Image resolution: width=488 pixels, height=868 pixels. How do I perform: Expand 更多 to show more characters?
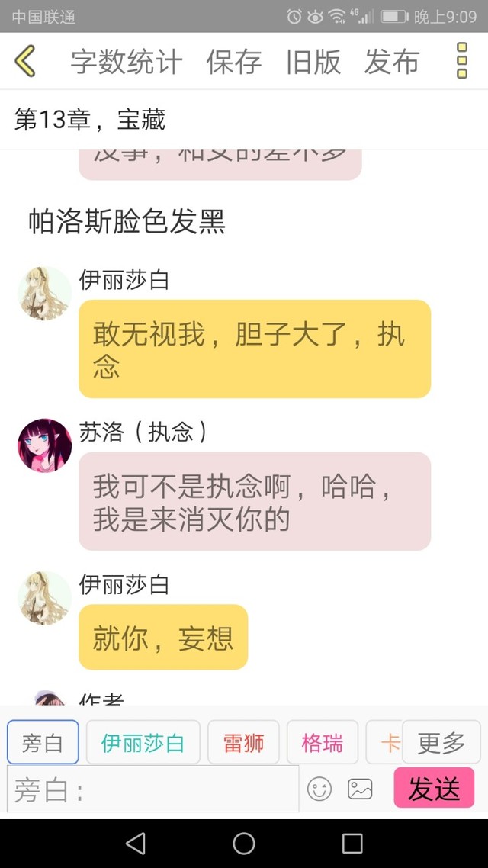click(x=441, y=742)
